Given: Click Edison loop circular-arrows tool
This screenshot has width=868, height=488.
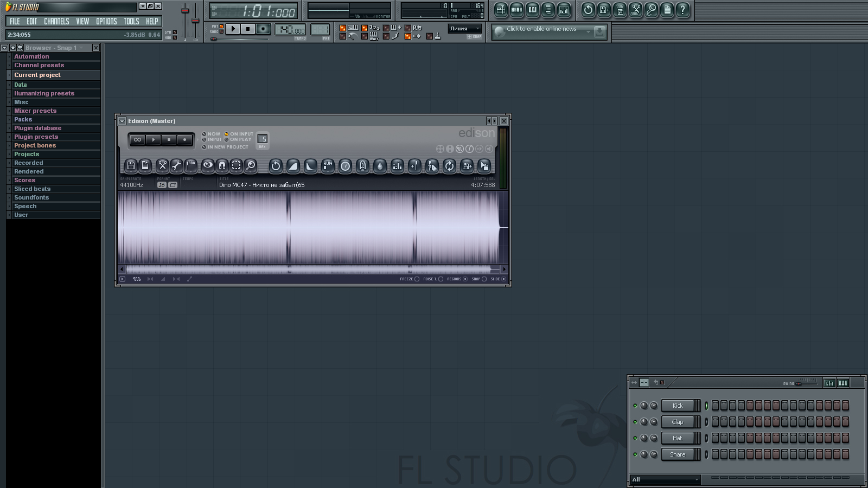Looking at the screenshot, I should tap(449, 166).
